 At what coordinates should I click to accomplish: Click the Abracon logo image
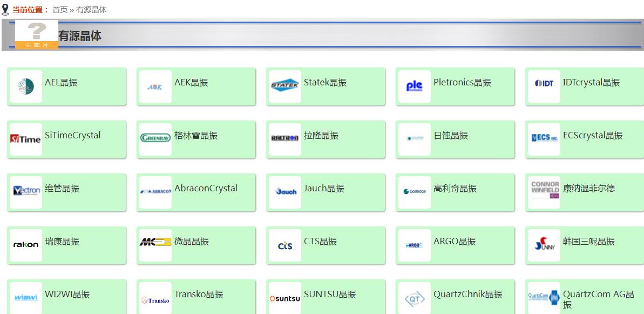(x=155, y=192)
